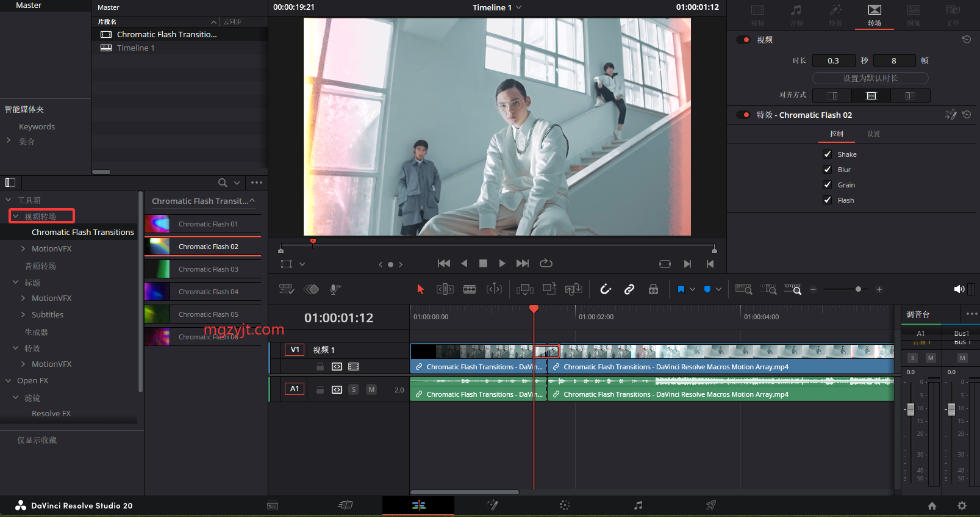Uncheck the Shake checkbox

tap(828, 154)
